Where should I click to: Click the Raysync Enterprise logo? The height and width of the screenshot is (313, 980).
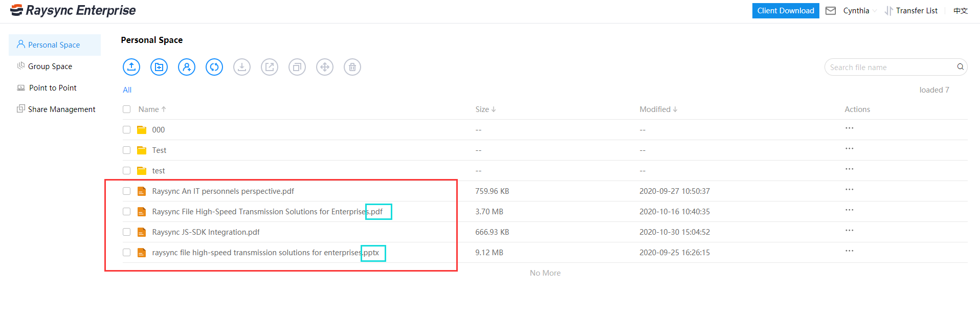[73, 10]
